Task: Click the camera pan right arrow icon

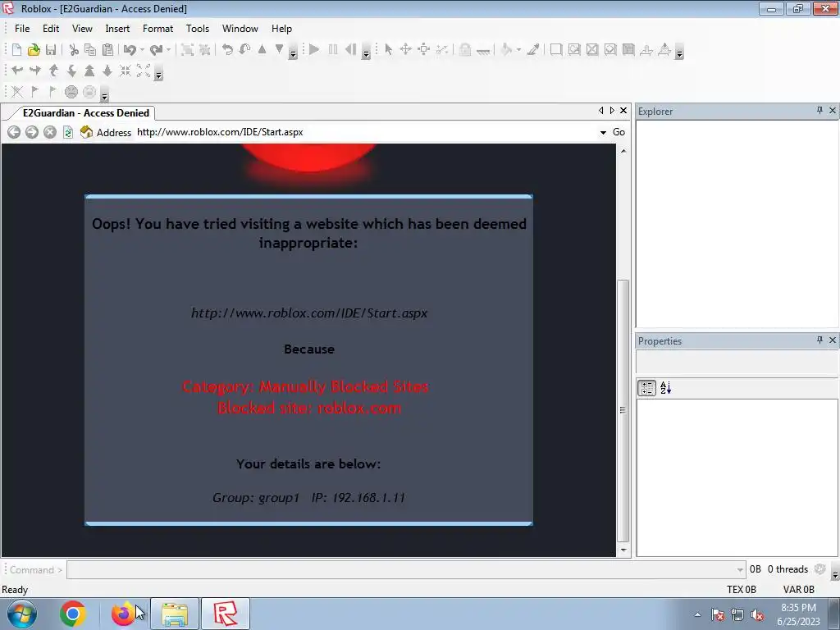Action: 34,71
